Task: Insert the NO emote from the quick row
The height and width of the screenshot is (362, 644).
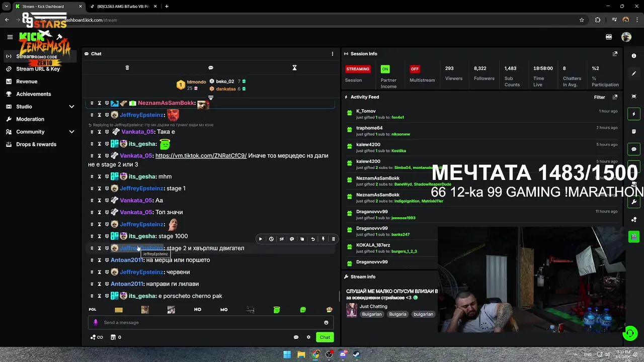Action: [198, 310]
